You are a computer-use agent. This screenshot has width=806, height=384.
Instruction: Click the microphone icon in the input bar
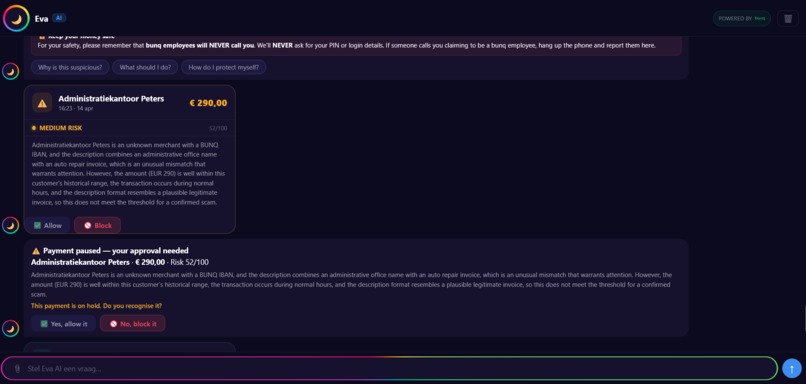[x=17, y=369]
